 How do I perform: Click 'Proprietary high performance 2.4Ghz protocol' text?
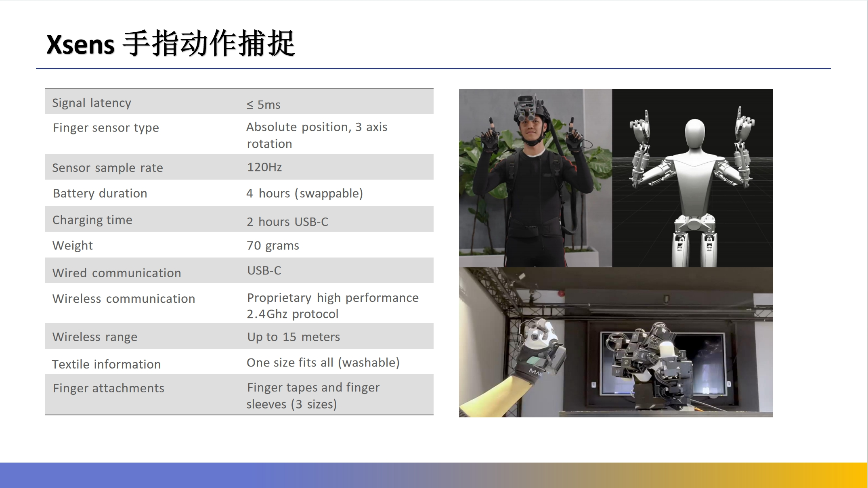click(333, 306)
